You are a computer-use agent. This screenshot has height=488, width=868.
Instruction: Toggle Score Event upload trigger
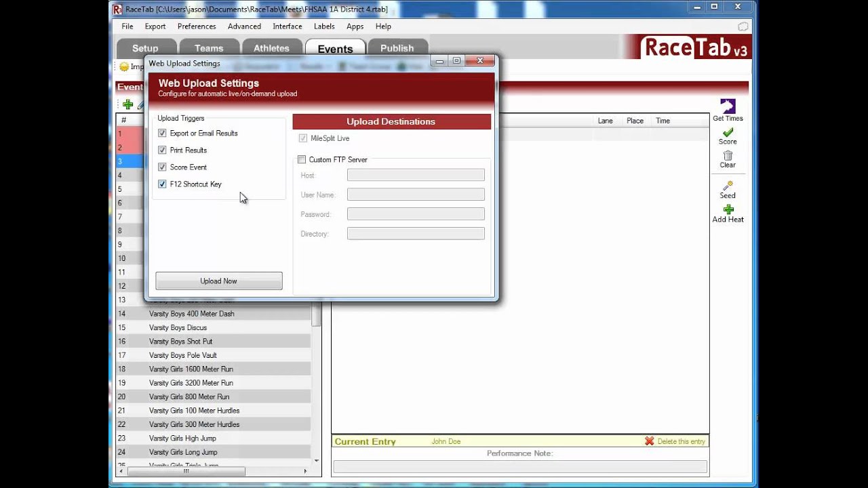click(x=162, y=167)
